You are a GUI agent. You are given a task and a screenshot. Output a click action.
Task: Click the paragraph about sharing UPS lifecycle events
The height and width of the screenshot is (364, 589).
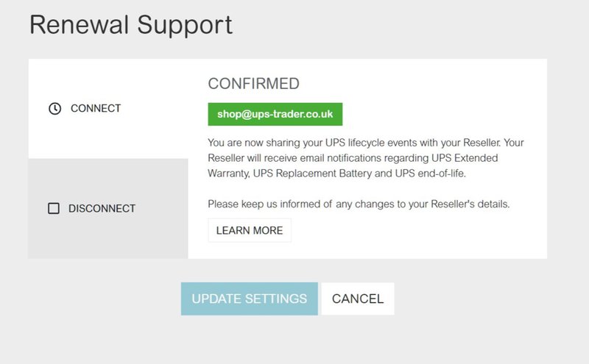[x=365, y=158]
